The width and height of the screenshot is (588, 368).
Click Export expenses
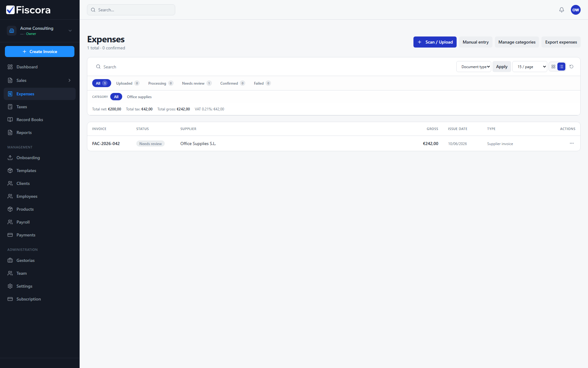561,42
